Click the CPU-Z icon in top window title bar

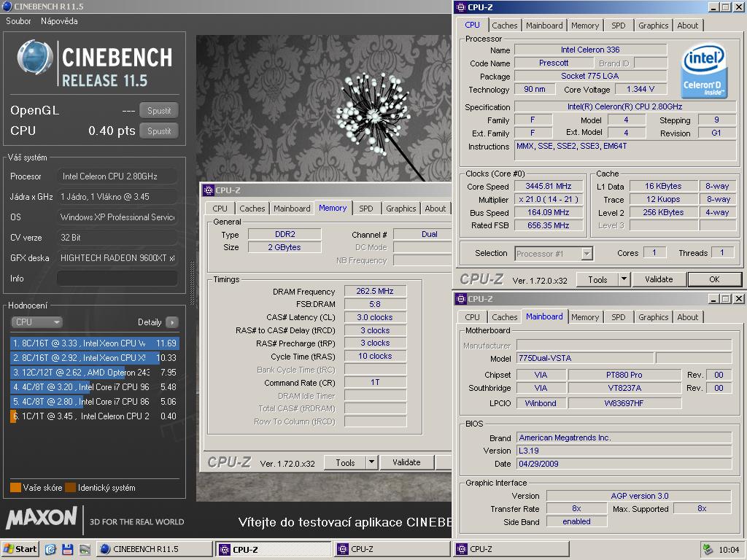pos(461,7)
